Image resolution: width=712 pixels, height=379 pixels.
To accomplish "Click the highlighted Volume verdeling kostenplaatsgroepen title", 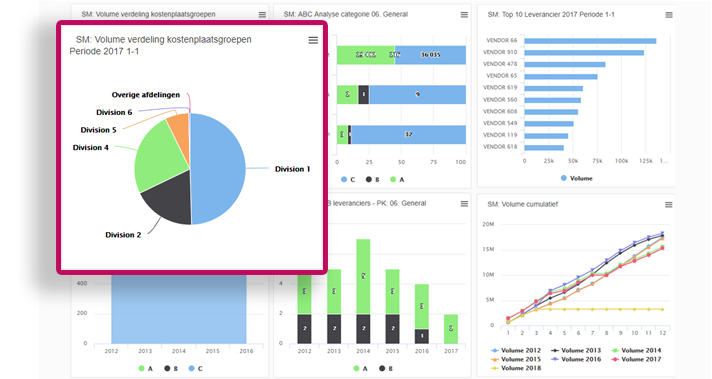I will (163, 39).
